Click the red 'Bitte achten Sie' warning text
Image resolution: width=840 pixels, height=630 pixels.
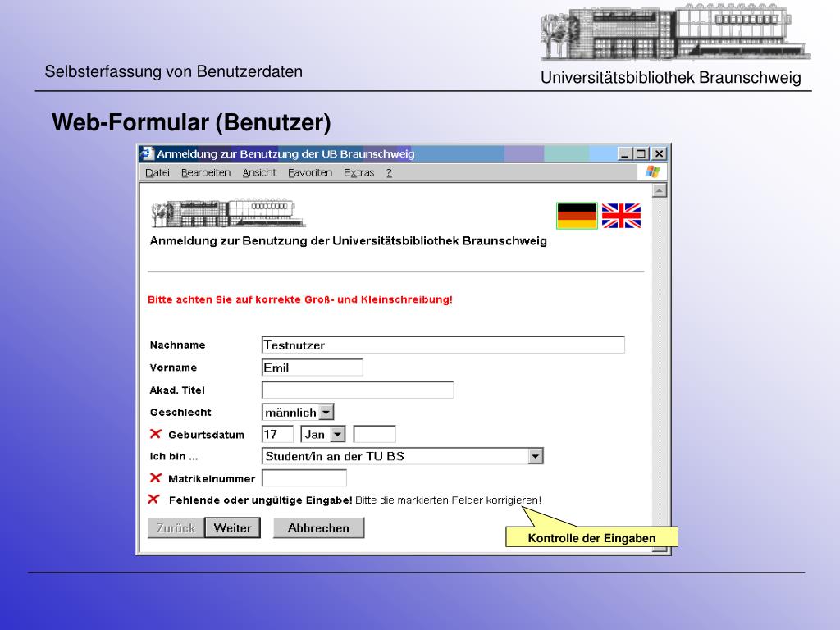(300, 299)
